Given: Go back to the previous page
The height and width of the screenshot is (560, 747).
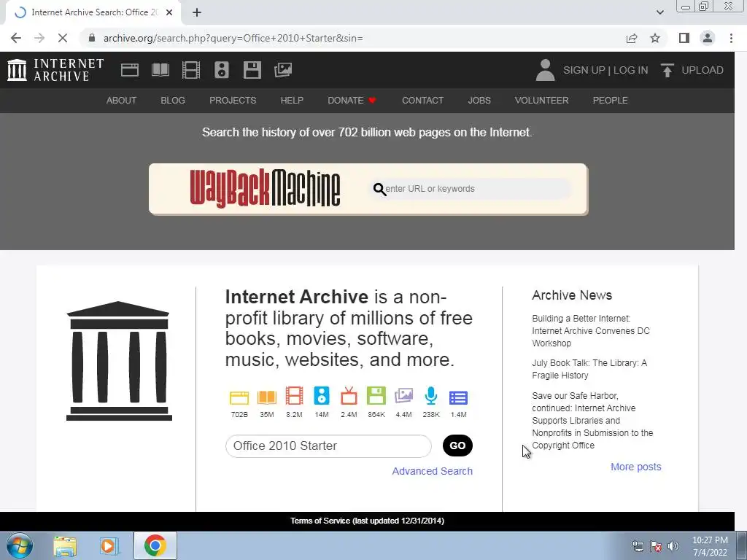Looking at the screenshot, I should pos(16,38).
